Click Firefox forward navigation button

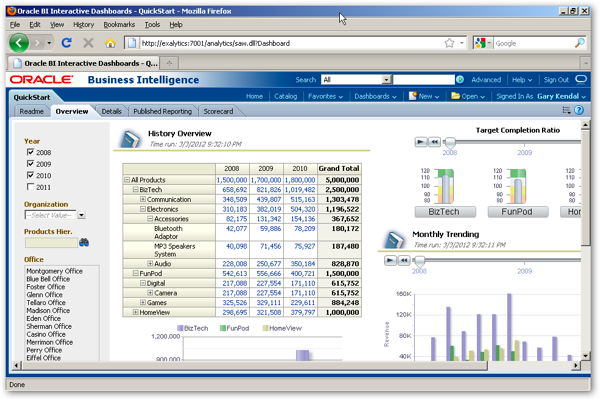tap(38, 43)
